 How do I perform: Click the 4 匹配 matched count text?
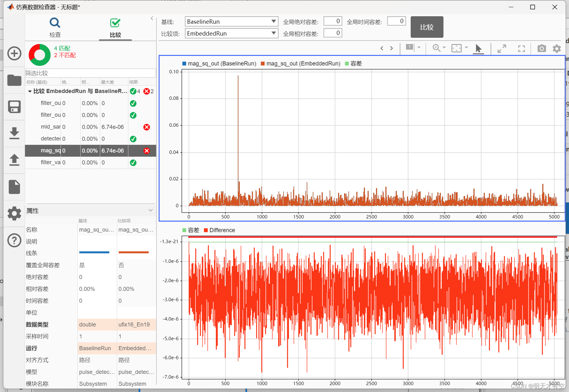coord(62,48)
